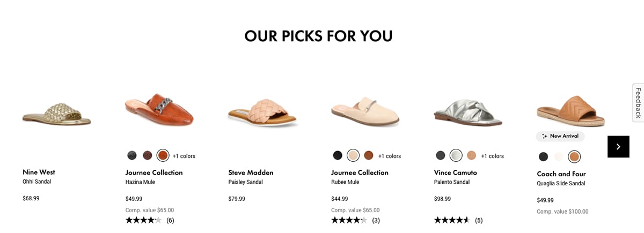View star rating reviews for Hazina Mule
This screenshot has height=233, width=644.
[150, 220]
